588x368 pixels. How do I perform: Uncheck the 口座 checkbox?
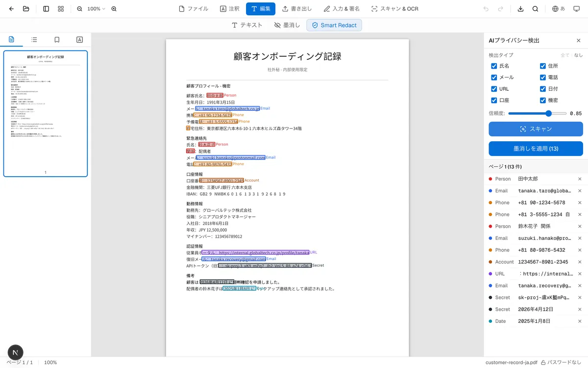(x=494, y=101)
